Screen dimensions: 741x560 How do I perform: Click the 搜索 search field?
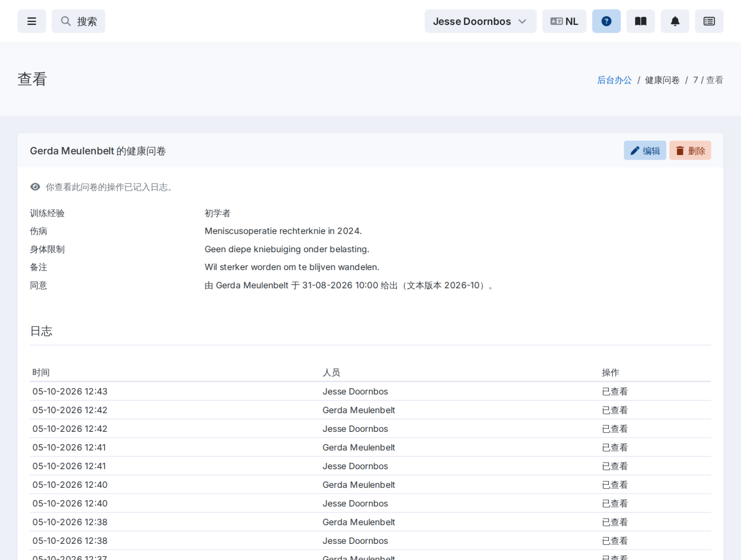78,21
